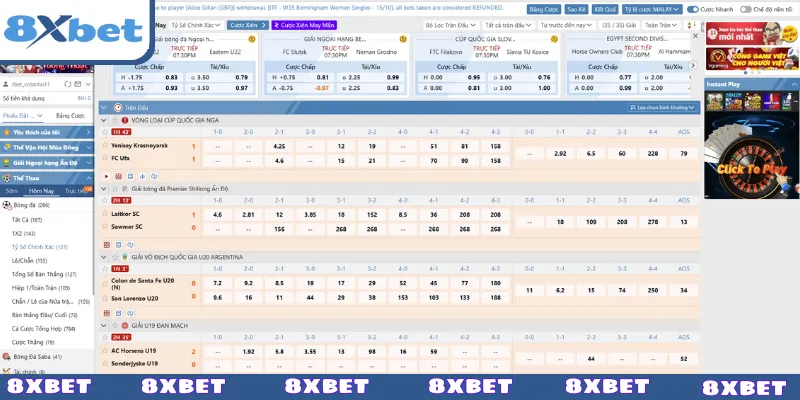Viewport: 800px width, 400px height.
Task: Switch to the Sớm tab
Action: (x=11, y=191)
